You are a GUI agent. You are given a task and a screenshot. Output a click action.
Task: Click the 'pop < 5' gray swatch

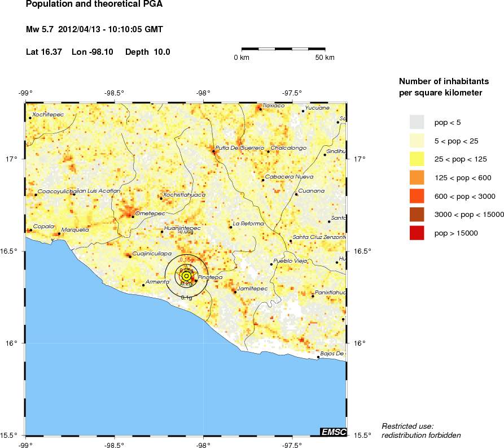tap(417, 122)
